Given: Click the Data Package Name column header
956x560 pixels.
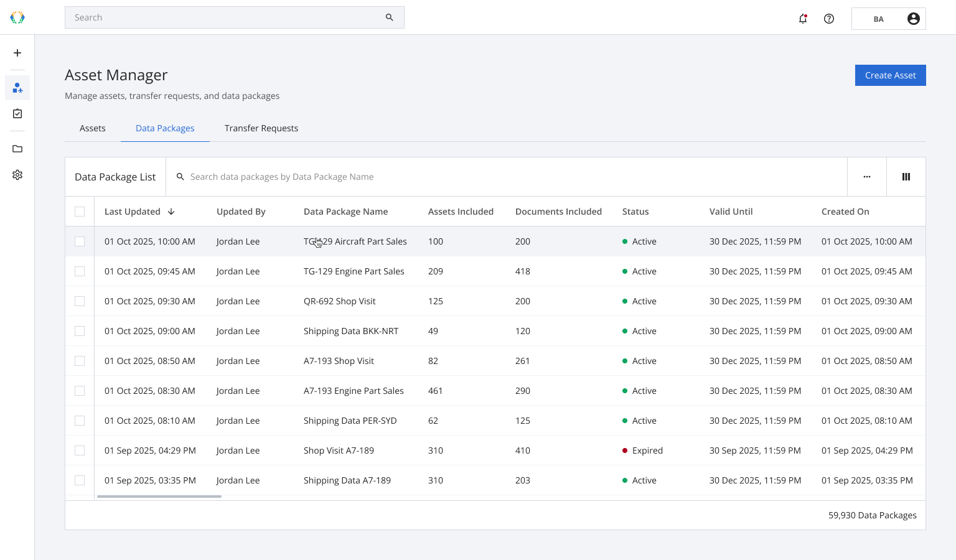Looking at the screenshot, I should (345, 212).
